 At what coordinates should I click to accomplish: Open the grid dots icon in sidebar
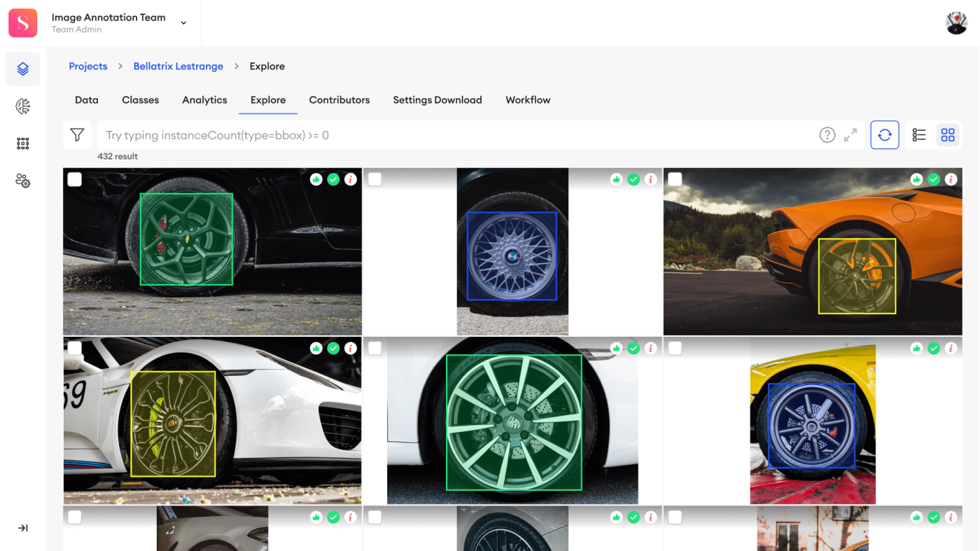23,144
